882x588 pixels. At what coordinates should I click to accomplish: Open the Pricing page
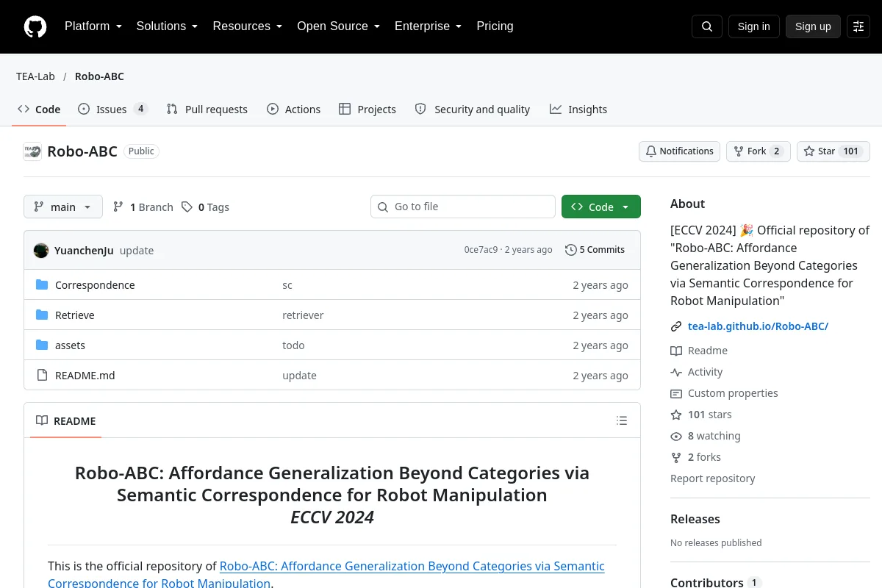[x=495, y=26]
